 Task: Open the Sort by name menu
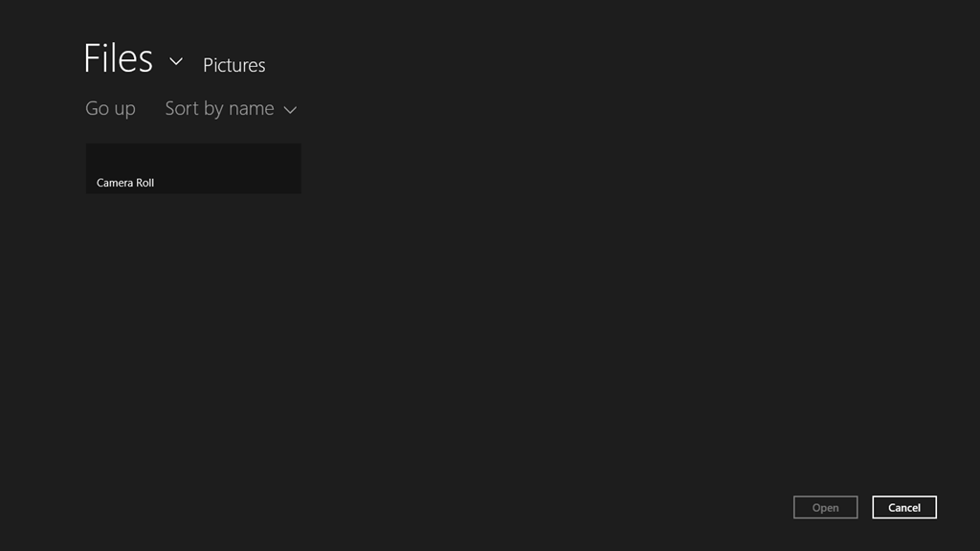point(230,109)
